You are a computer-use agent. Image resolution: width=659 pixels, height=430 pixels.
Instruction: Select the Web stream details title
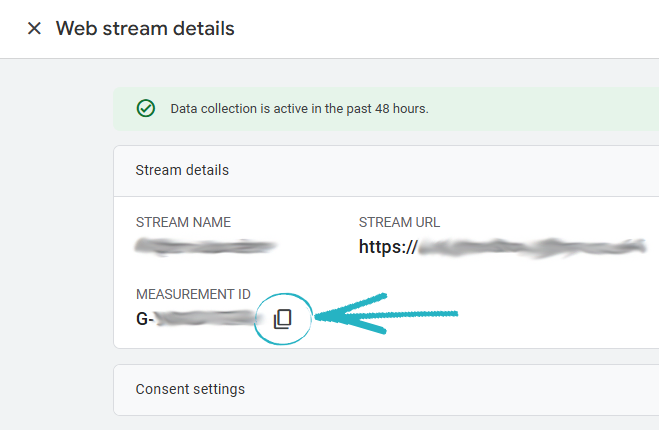(x=145, y=28)
